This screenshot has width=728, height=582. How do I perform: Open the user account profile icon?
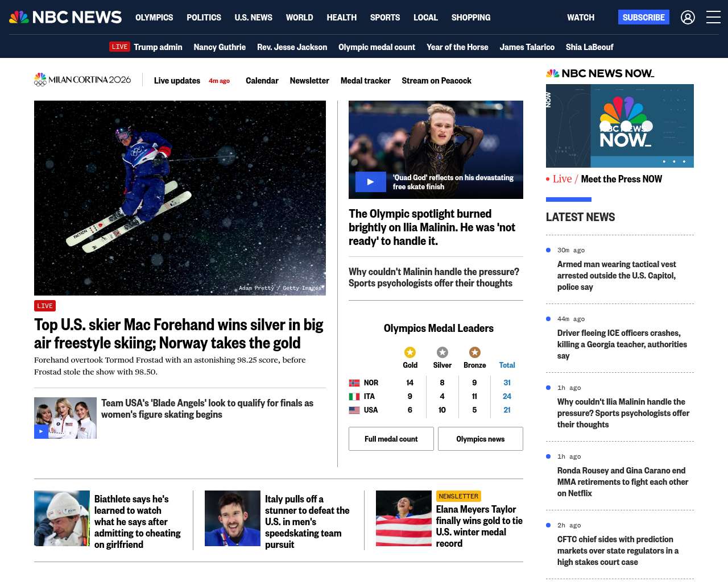[x=688, y=18]
